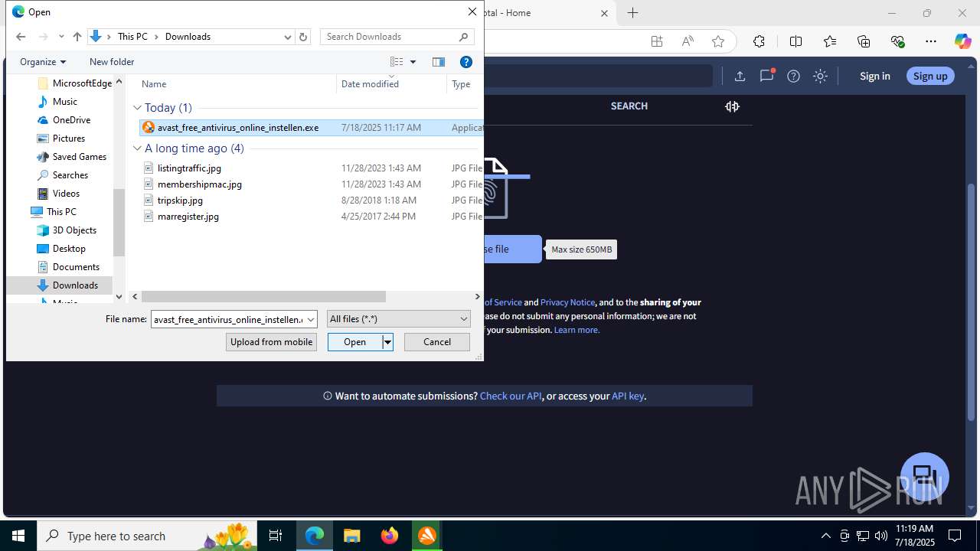Click the Open button

354,342
